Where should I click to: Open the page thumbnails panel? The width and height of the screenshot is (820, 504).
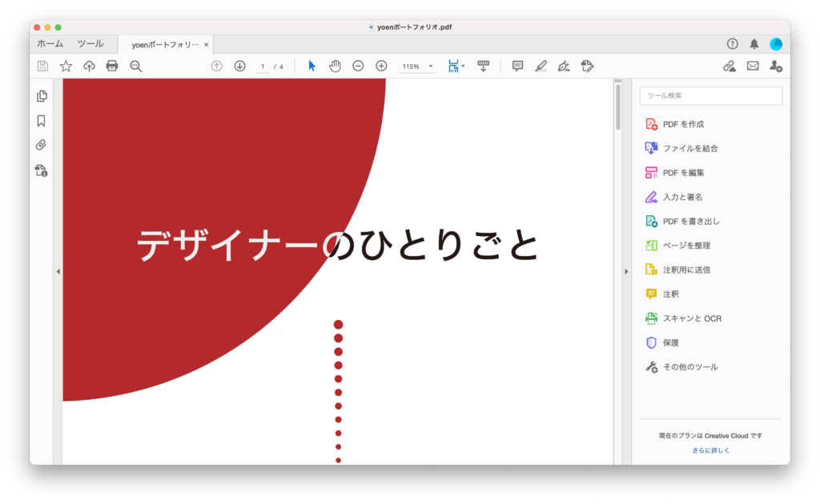(x=41, y=95)
